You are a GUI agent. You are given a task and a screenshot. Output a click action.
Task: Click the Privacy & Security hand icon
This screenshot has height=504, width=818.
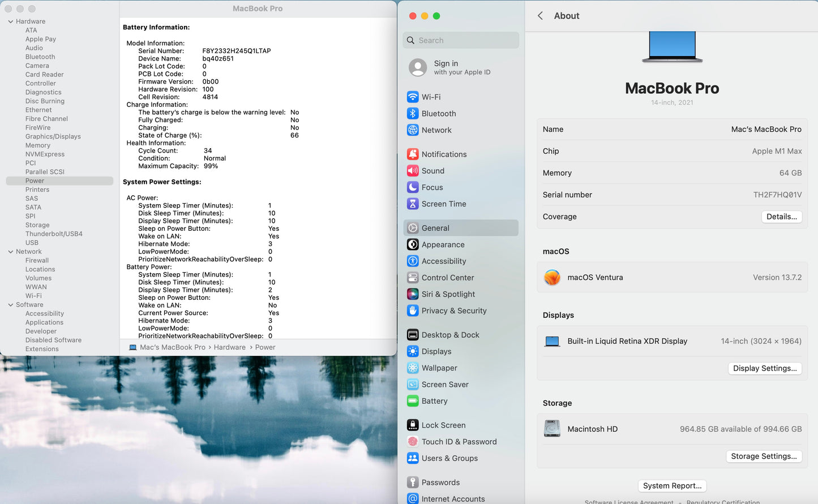coord(413,311)
